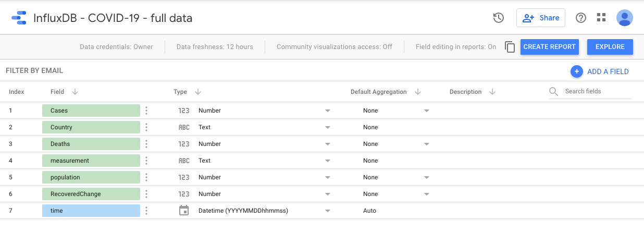644x243 pixels.
Task: Open the three-dot menu for Country field
Action: [x=146, y=127]
